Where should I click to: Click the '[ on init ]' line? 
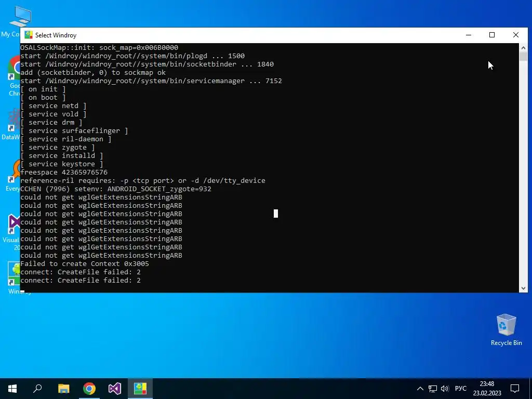point(43,89)
